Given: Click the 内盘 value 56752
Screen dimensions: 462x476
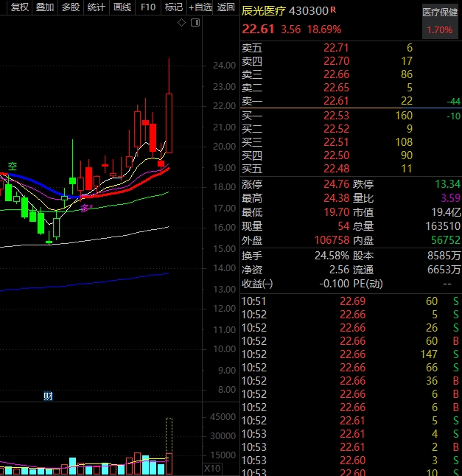Looking at the screenshot, I should coord(446,240).
